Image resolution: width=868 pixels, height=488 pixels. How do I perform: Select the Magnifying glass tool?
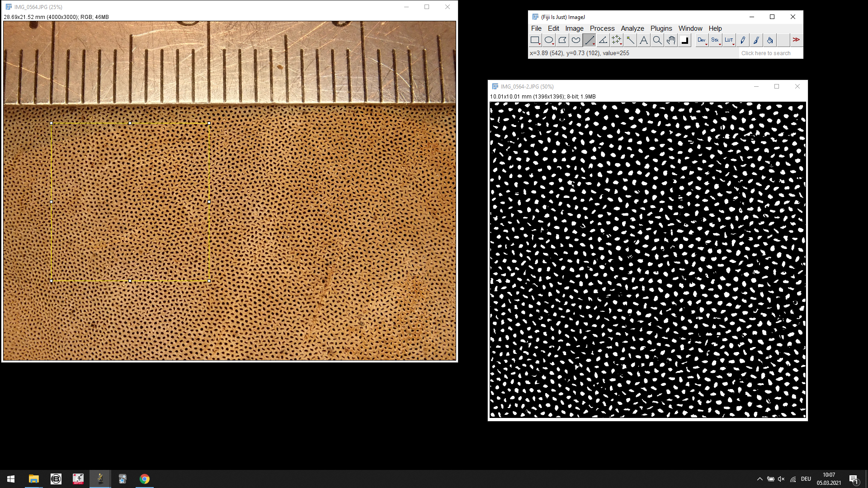[x=657, y=40]
